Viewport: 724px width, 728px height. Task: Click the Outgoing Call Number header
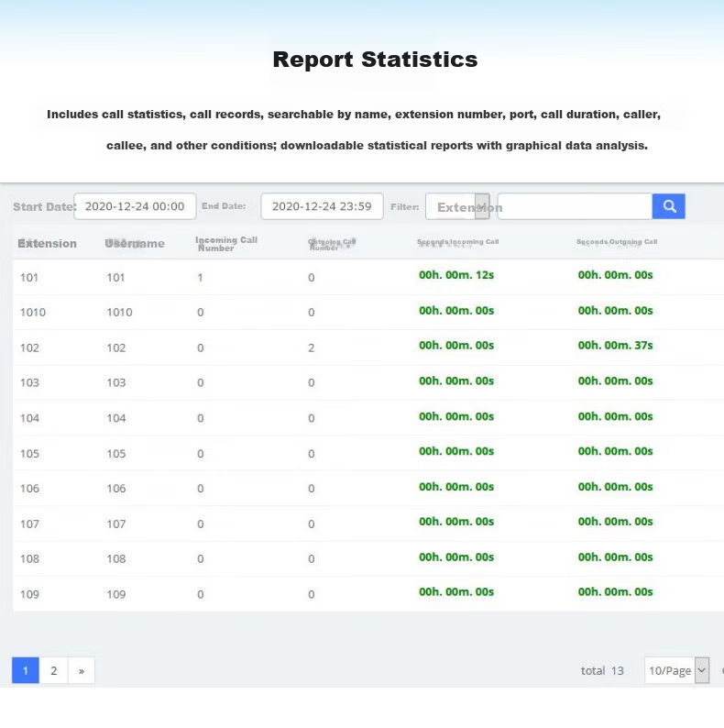pos(332,244)
